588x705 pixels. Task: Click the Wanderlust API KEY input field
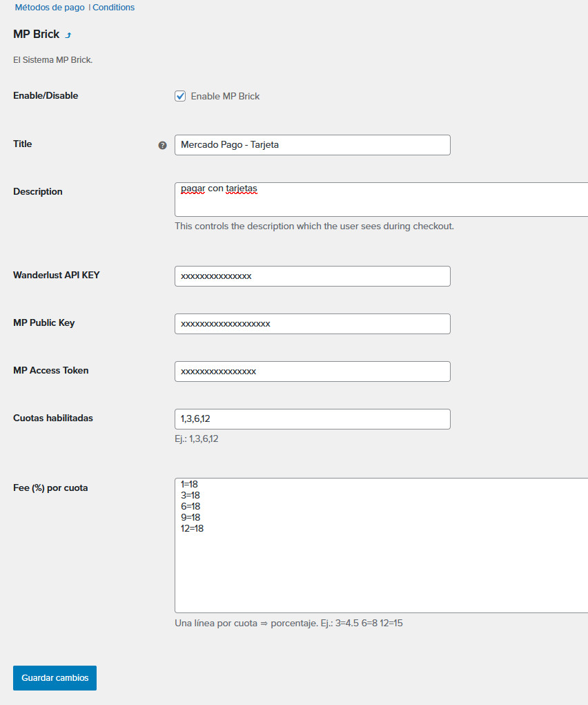[x=313, y=276]
